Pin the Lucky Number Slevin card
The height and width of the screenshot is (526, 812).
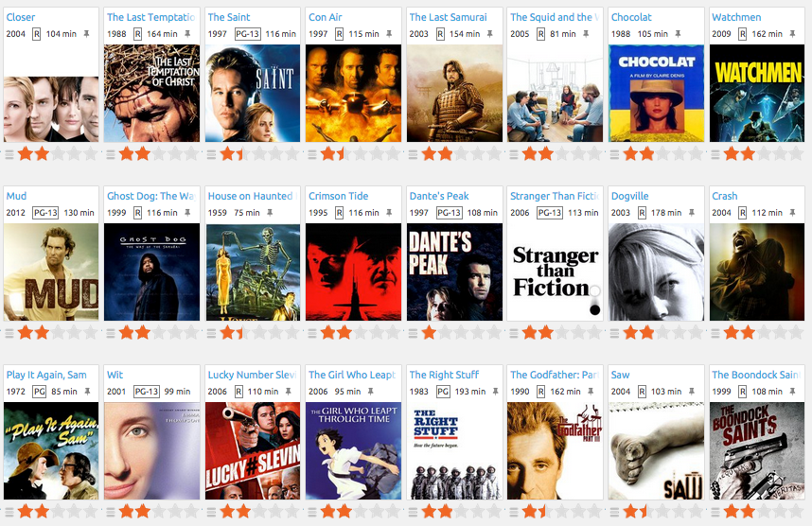pyautogui.click(x=289, y=392)
